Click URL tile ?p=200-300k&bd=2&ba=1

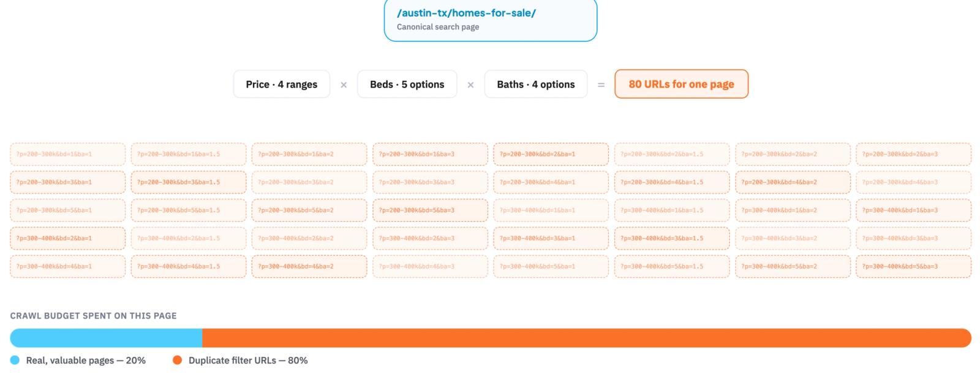pyautogui.click(x=551, y=155)
